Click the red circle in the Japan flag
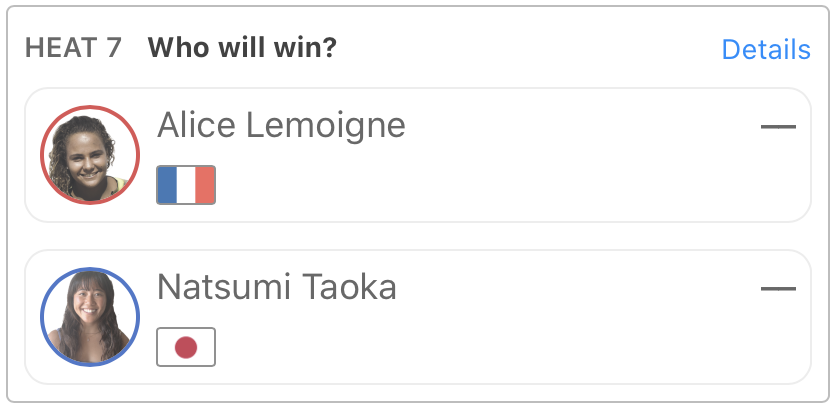836x410 pixels. click(x=186, y=347)
